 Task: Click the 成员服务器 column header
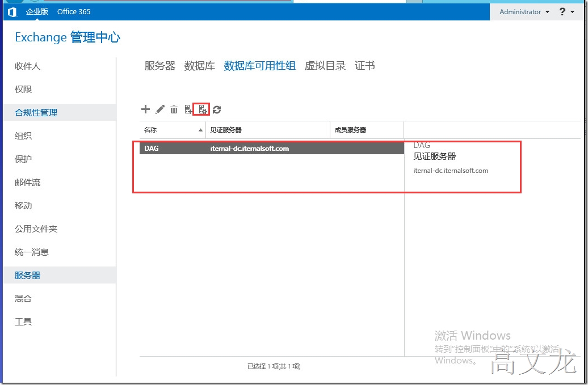pyautogui.click(x=367, y=130)
